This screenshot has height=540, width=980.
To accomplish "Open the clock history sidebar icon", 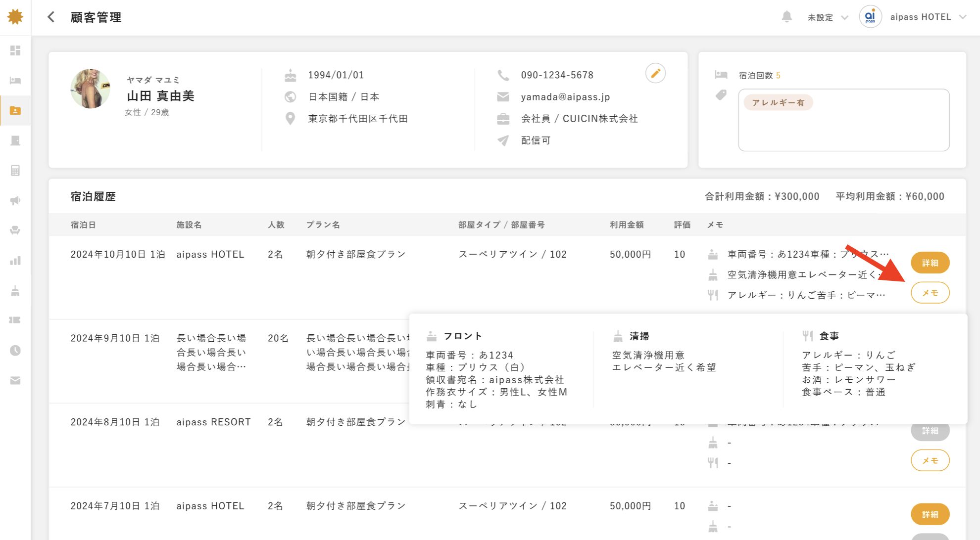I will (15, 351).
